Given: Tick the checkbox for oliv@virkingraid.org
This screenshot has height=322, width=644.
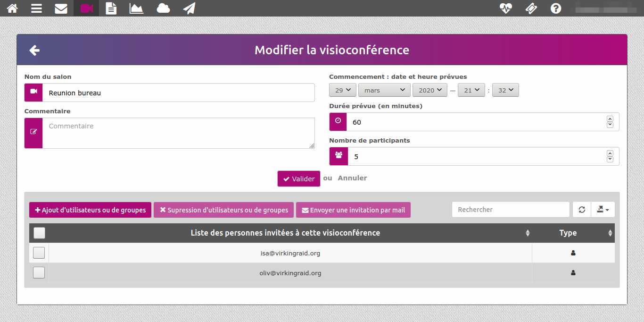Looking at the screenshot, I should pos(39,273).
